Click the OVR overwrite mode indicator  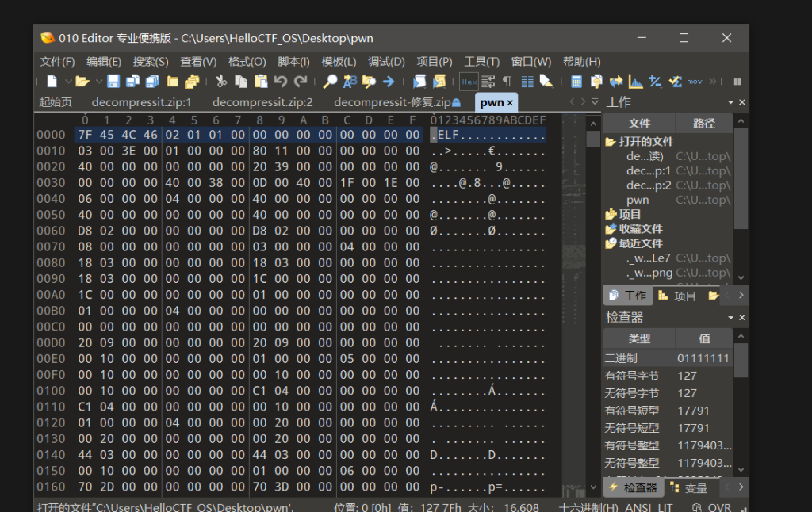coord(720,507)
